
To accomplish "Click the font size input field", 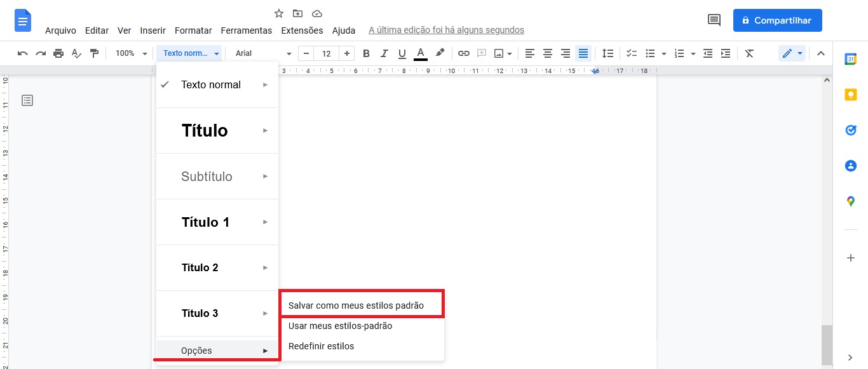I will point(326,53).
